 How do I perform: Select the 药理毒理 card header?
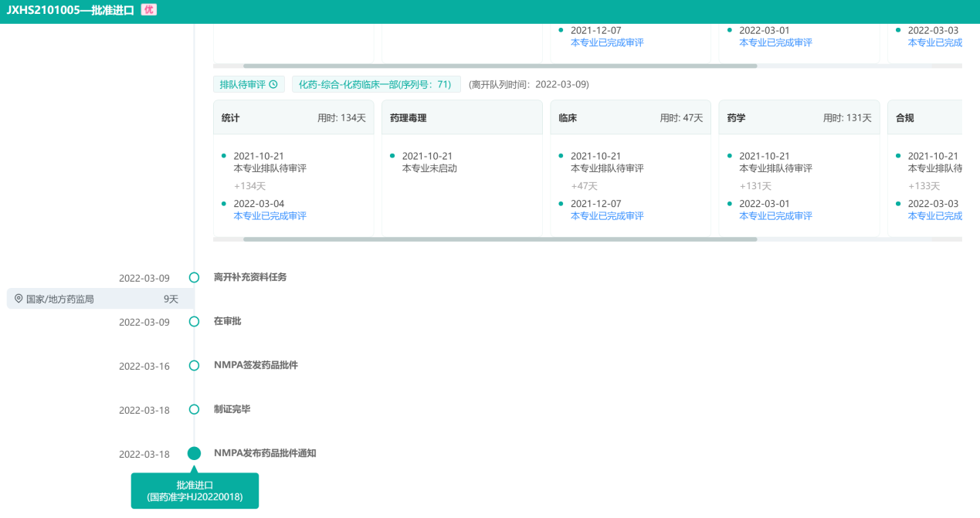click(462, 118)
